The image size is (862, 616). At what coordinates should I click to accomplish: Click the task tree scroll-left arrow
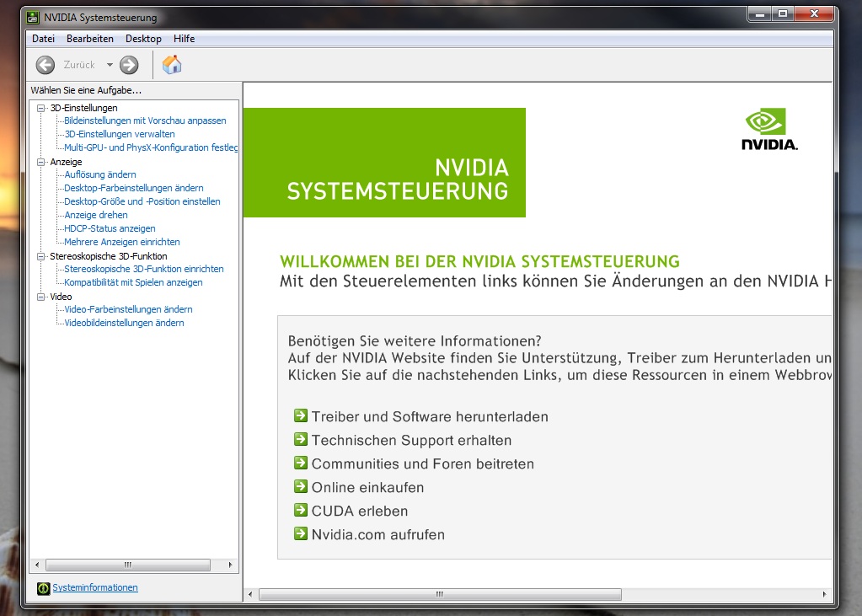click(x=37, y=565)
